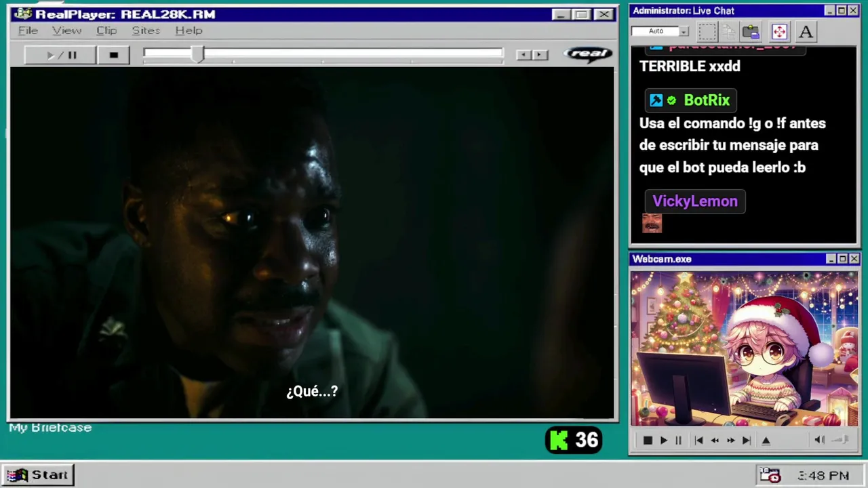Viewport: 868px width, 488px height.
Task: Click the Eject button in Webcam.exe
Action: 766,441
